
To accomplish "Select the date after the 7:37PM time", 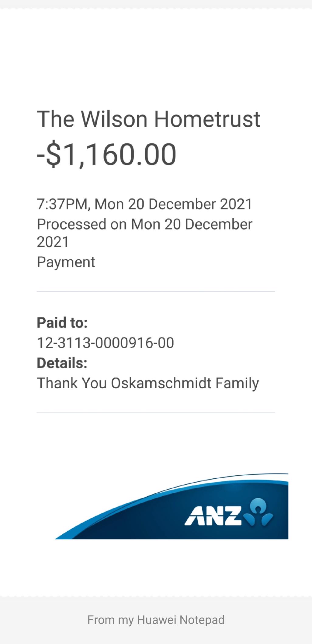I will point(173,204).
